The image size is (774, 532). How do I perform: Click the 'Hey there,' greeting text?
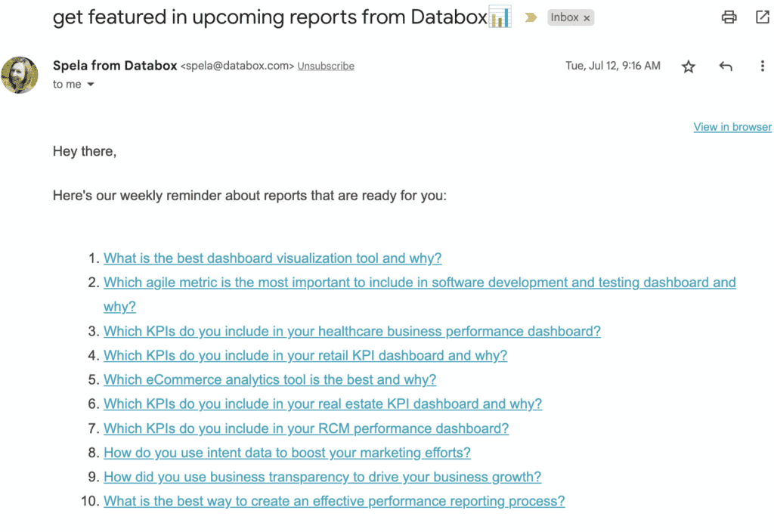85,151
